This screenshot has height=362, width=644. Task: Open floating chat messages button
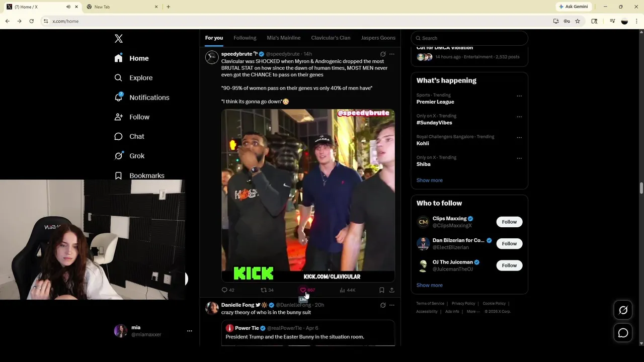[x=623, y=333]
